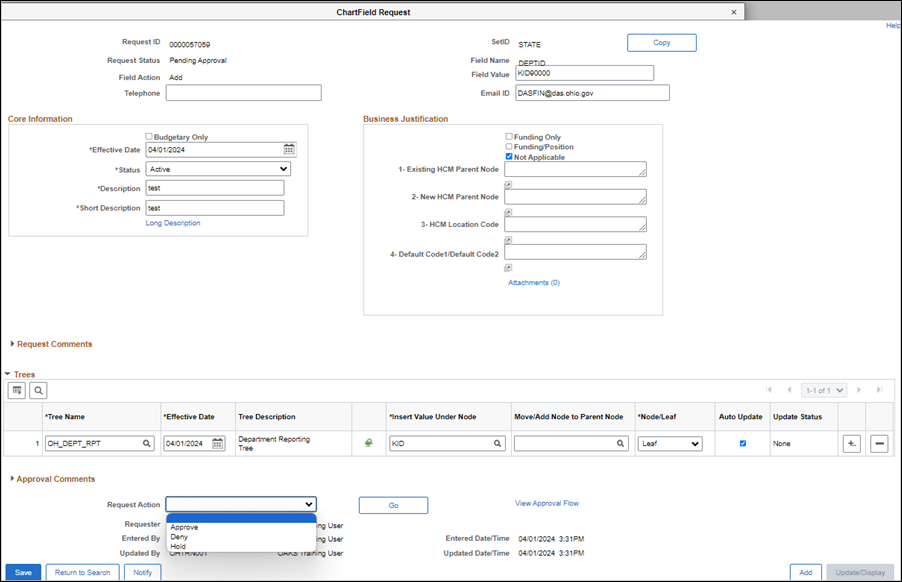Click the Email ID input field
902x582 pixels.
(593, 93)
